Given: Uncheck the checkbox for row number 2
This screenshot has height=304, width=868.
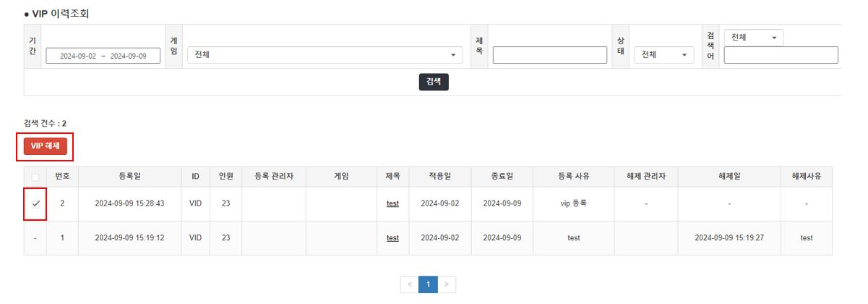Looking at the screenshot, I should pos(35,204).
